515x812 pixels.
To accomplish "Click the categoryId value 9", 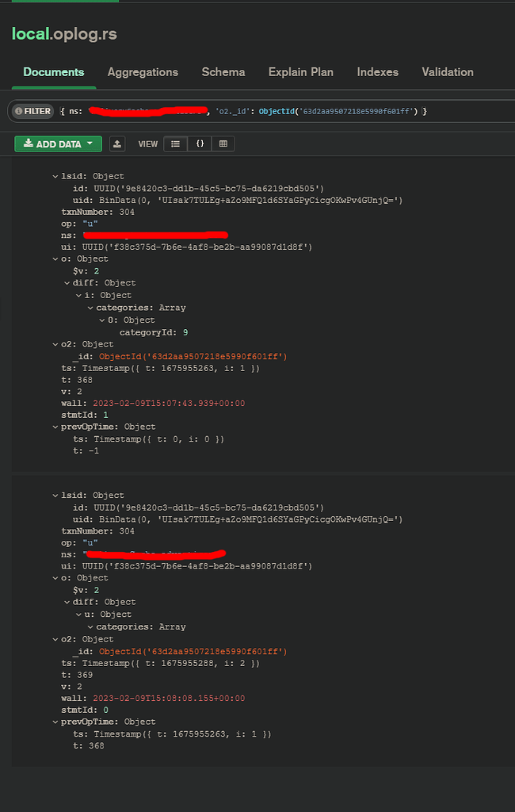I will click(185, 332).
